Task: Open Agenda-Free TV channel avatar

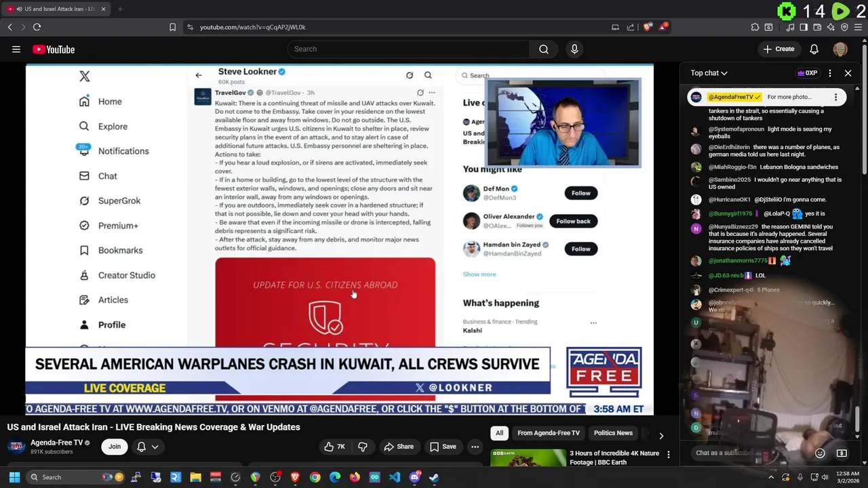Action: (16, 447)
